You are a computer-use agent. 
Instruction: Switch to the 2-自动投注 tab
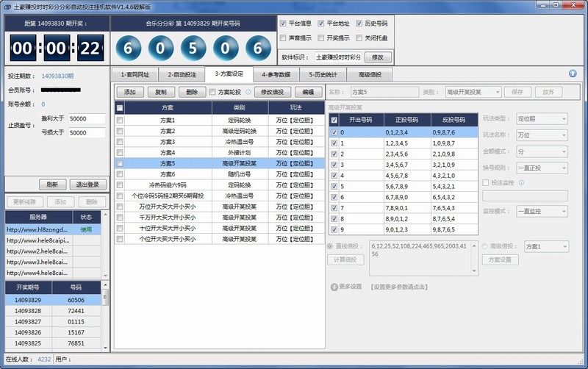pyautogui.click(x=181, y=74)
